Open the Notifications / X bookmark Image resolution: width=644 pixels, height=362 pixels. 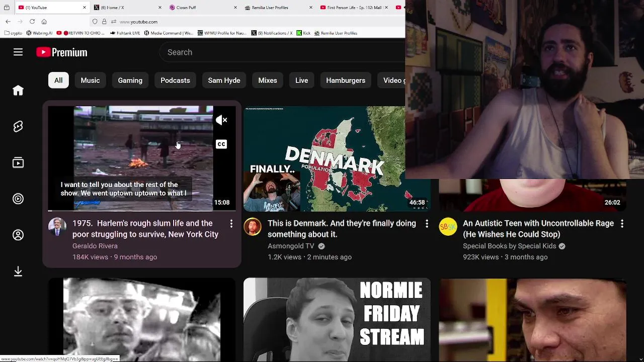tap(272, 33)
